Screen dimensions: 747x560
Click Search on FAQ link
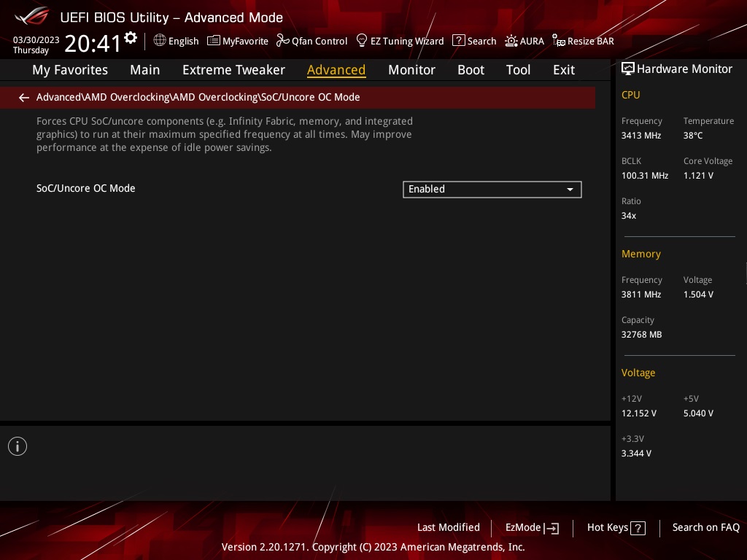[x=705, y=528]
